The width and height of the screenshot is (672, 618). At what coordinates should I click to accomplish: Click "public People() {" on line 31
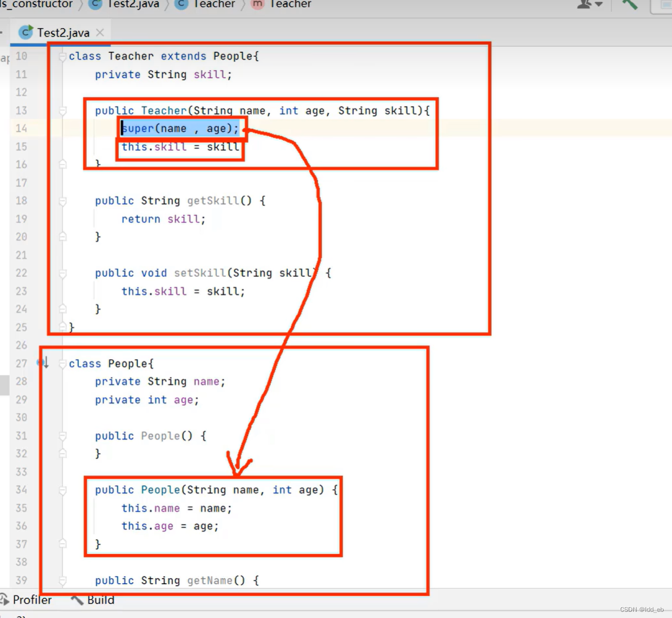click(x=150, y=436)
